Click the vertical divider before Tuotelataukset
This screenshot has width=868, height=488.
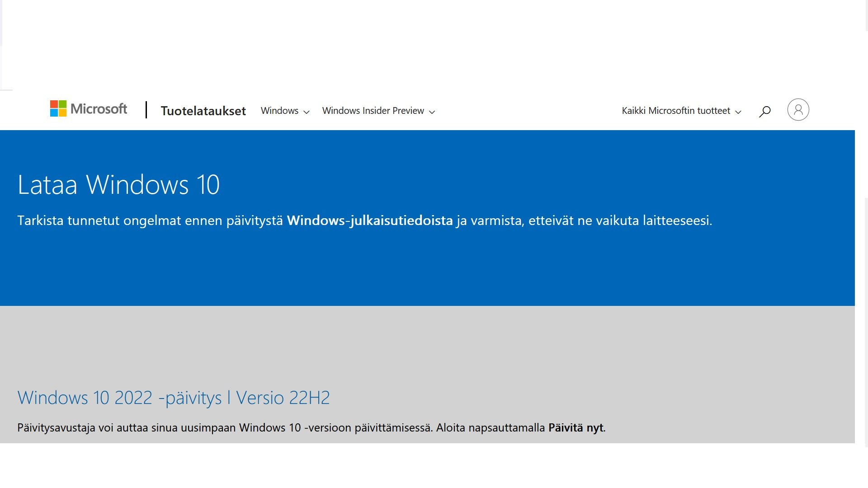[146, 110]
